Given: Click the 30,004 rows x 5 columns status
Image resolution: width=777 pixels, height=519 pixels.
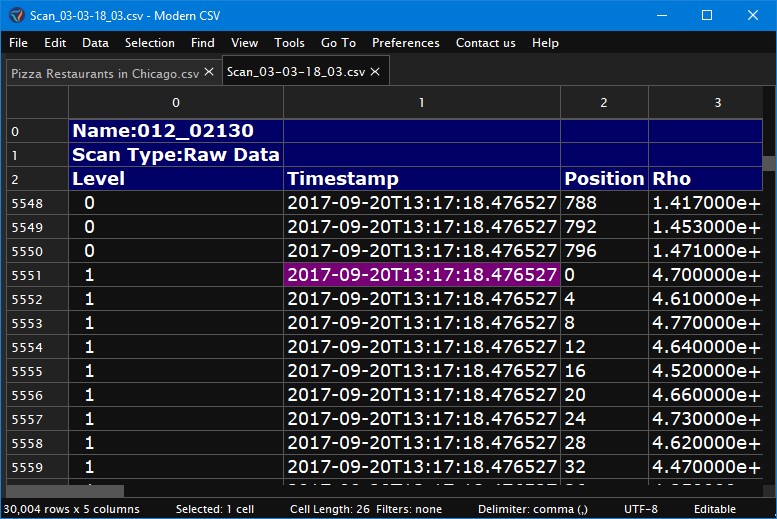Looking at the screenshot, I should coord(71,509).
